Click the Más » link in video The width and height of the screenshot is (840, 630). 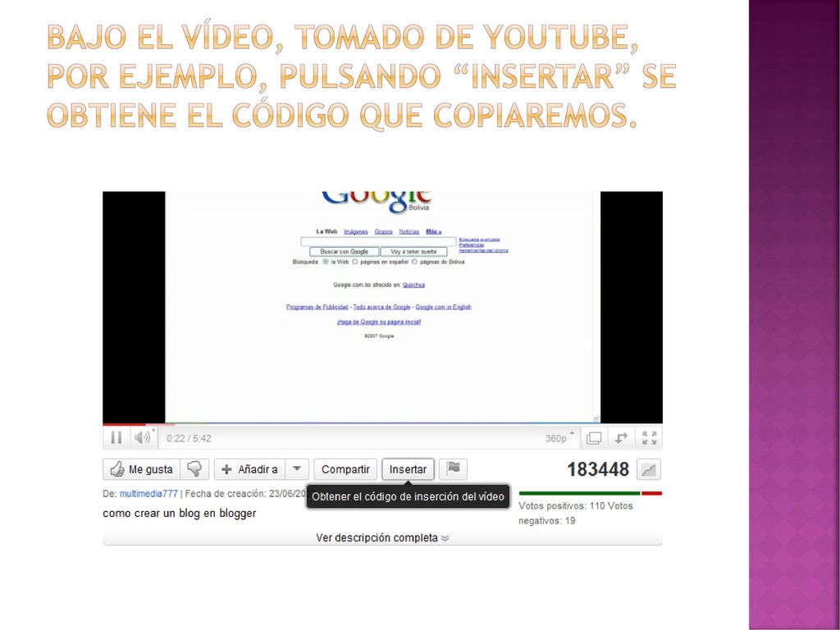[x=433, y=231]
